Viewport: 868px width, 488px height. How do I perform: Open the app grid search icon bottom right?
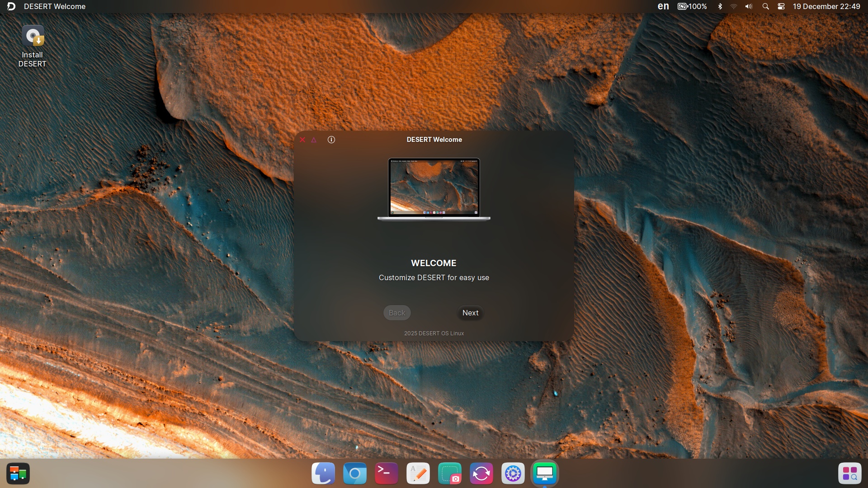click(850, 474)
